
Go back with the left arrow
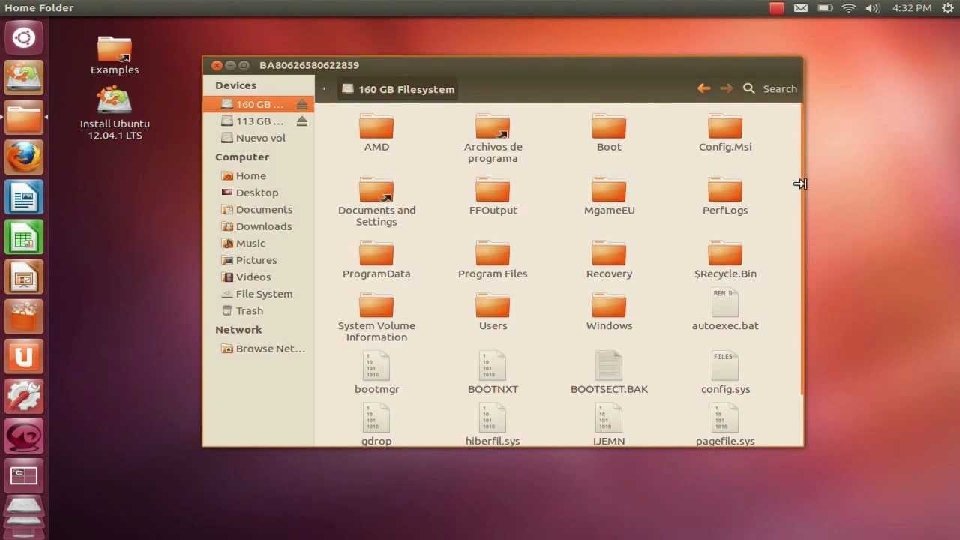pos(703,89)
